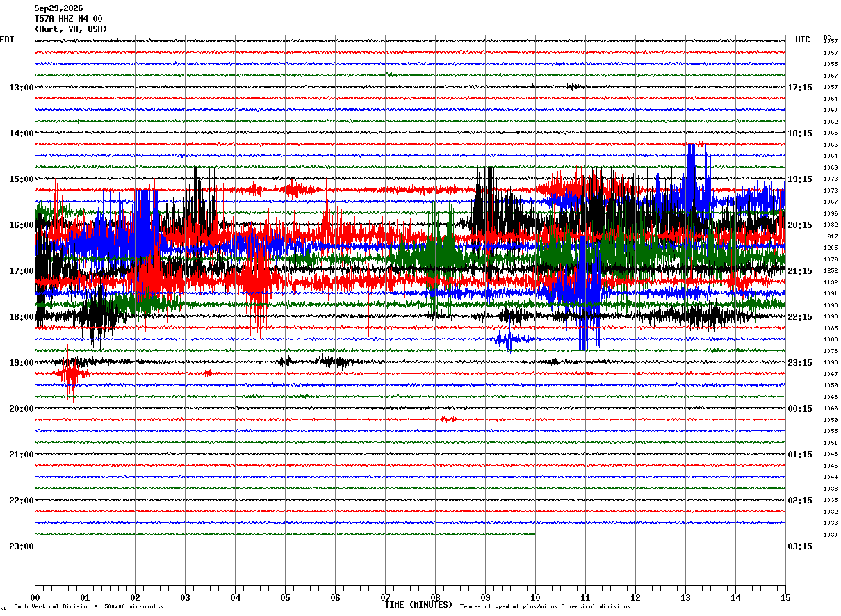The height and width of the screenshot is (616, 841).
Task: Click the Traces clipped at plus/minus note
Action: click(x=545, y=607)
